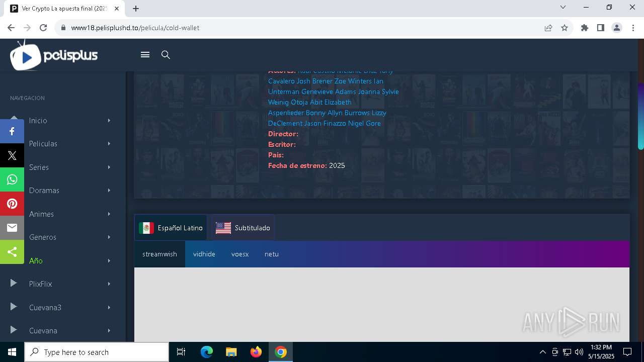Open actor link Genevieve Adams
The width and height of the screenshot is (644, 362).
[x=329, y=92]
